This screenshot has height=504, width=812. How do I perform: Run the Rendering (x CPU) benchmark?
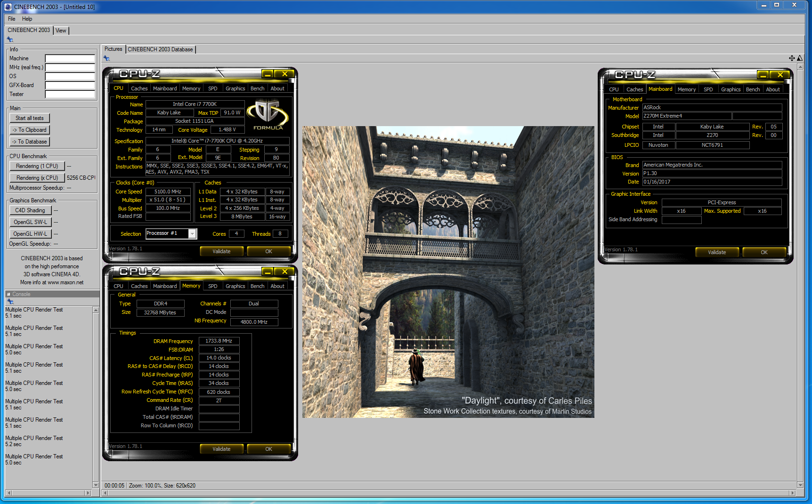(37, 178)
